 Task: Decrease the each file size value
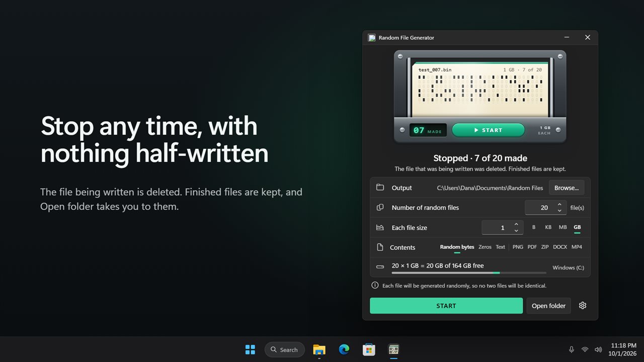[x=516, y=231]
